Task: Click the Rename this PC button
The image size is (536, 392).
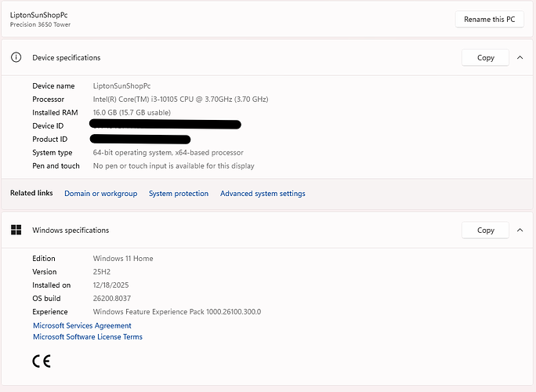Action: tap(490, 19)
